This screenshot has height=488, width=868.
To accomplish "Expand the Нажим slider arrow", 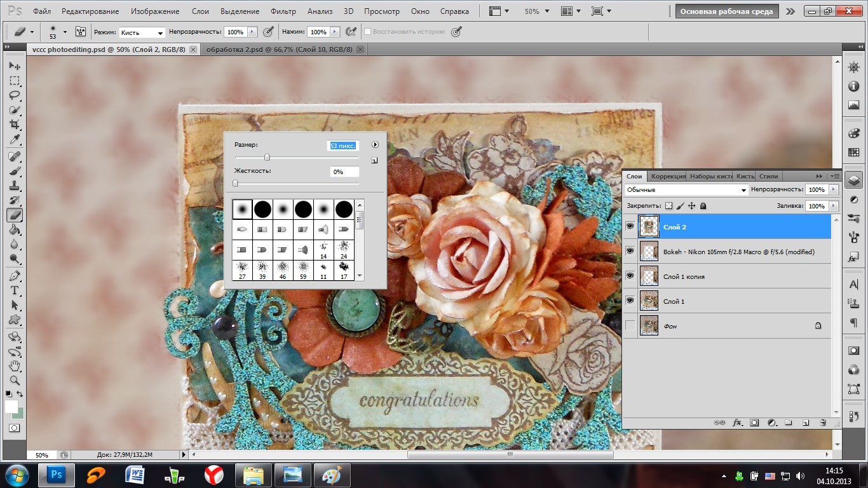I will coord(336,32).
